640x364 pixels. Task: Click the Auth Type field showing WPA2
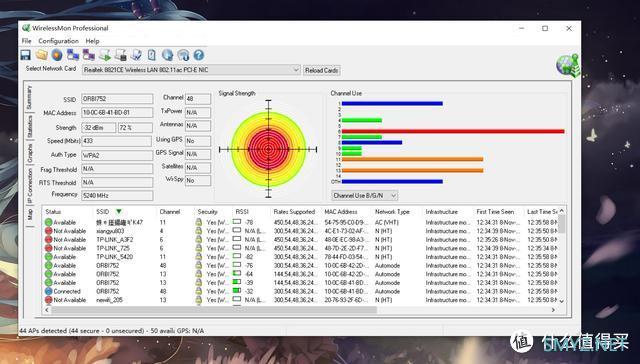click(117, 155)
